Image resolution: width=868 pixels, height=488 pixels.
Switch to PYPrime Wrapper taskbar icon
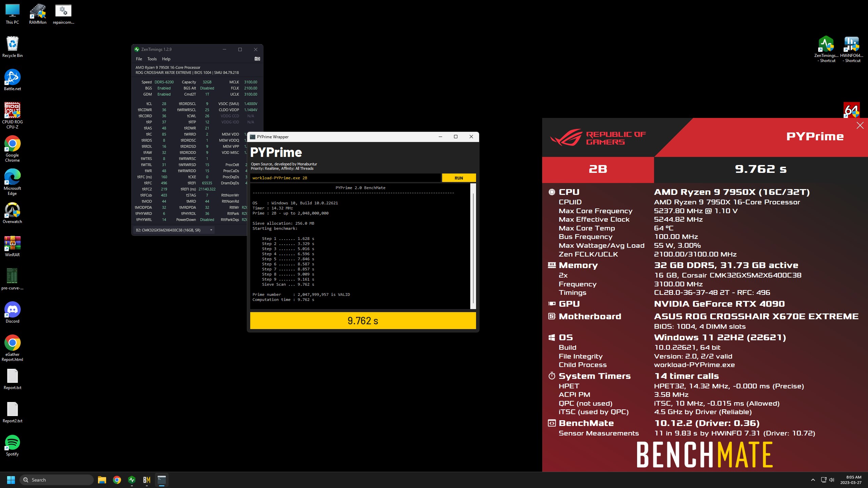(162, 480)
